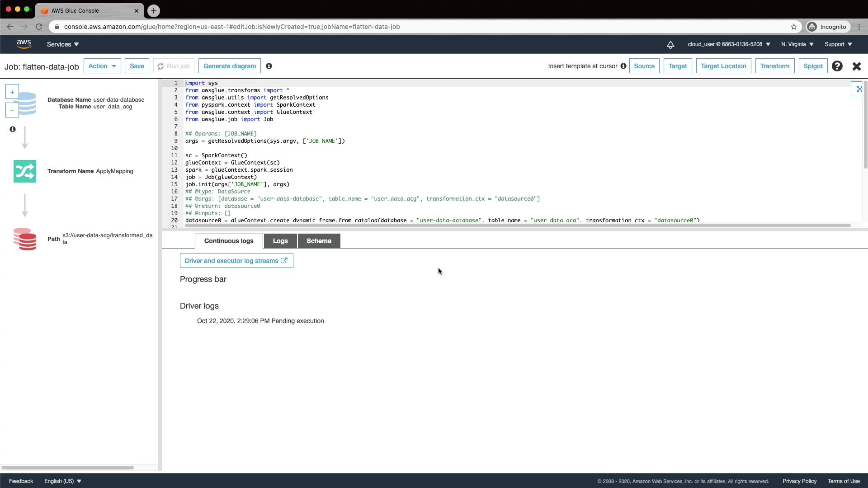868x488 pixels.
Task: Open the help question mark icon
Action: (x=837, y=66)
